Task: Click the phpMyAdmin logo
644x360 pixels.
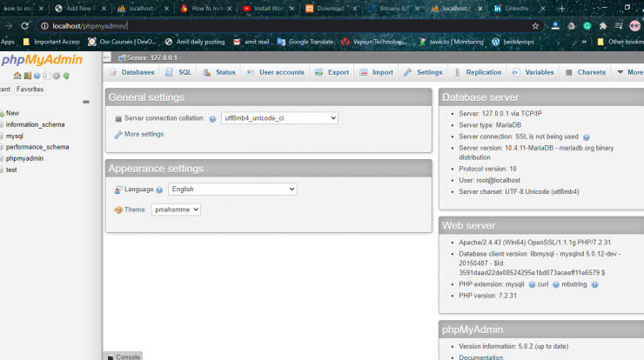Action: [x=42, y=60]
